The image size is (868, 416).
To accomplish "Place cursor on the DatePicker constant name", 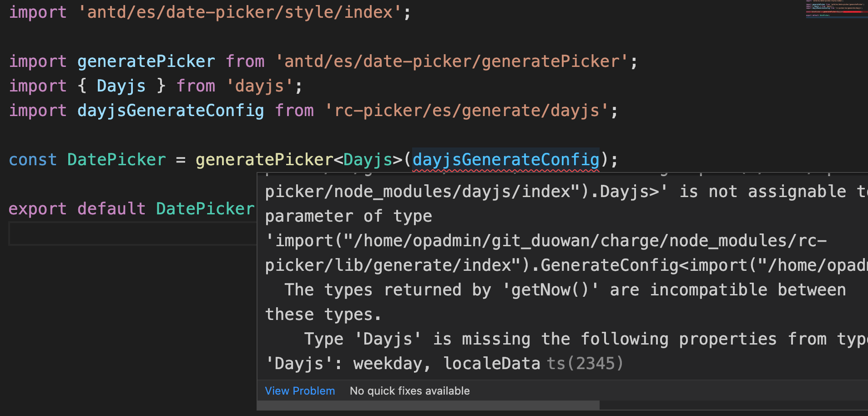I will [116, 159].
